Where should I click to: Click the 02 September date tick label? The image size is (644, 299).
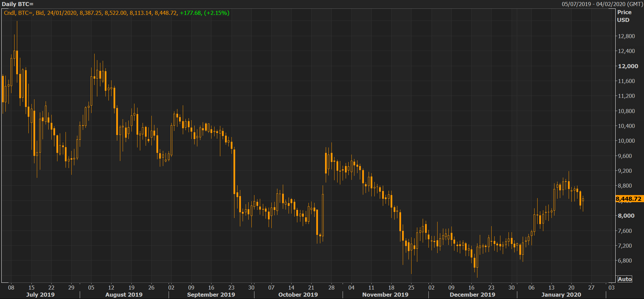[171, 288]
